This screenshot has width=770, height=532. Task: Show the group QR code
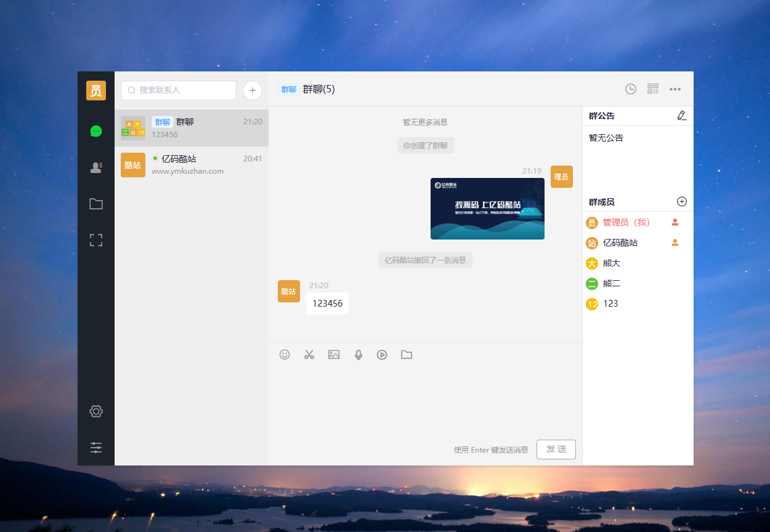pos(653,89)
